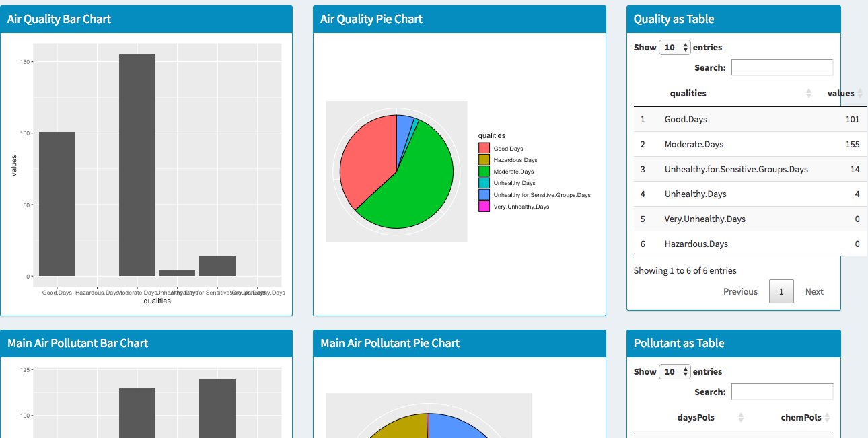
Task: Focus the Search field in Pollutant as Table
Action: click(x=782, y=392)
